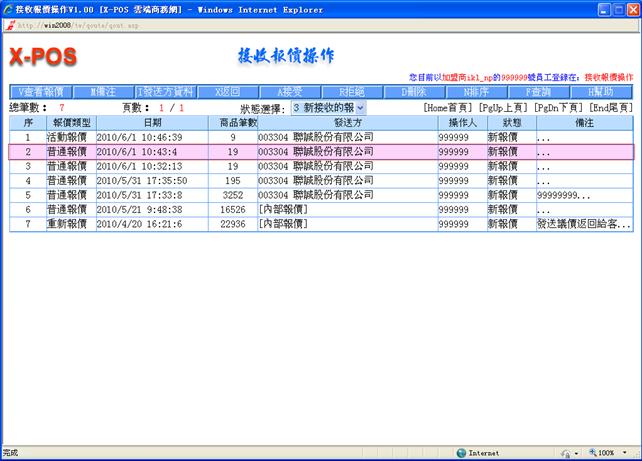Image resolution: width=642 pixels, height=461 pixels.
Task: Click the N排序 sort button
Action: (x=476, y=91)
